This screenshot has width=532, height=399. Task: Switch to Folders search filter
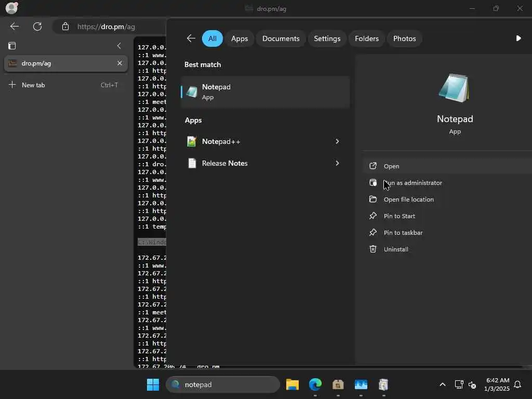(x=367, y=38)
